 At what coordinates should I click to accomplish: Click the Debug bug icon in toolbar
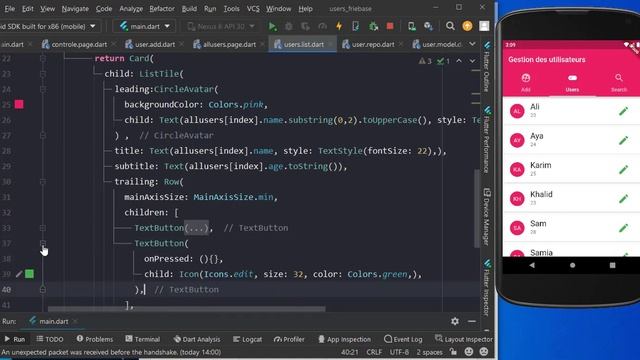[x=289, y=27]
